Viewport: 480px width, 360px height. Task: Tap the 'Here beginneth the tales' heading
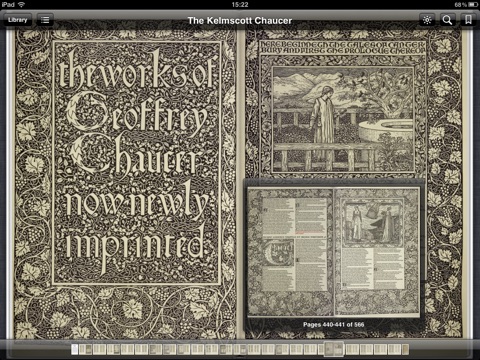click(343, 47)
